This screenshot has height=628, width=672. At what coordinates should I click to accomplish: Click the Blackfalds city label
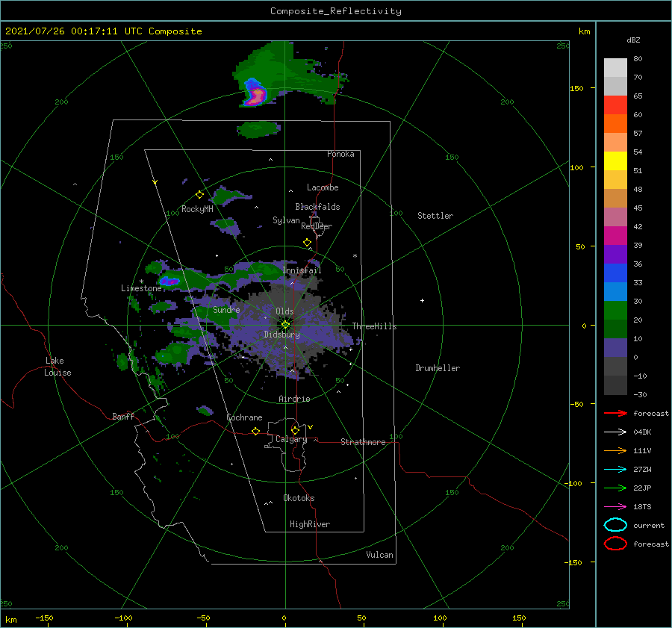(317, 207)
